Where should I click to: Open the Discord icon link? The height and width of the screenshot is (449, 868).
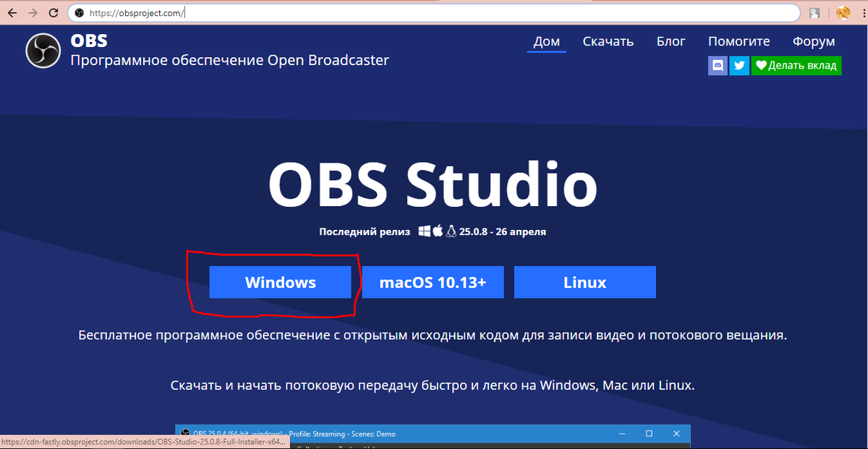coord(718,66)
